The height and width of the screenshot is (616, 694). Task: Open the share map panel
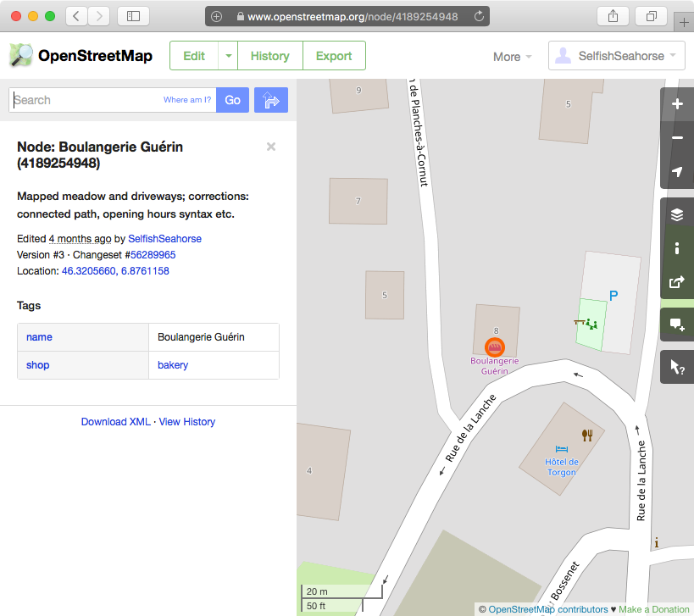coord(677,282)
